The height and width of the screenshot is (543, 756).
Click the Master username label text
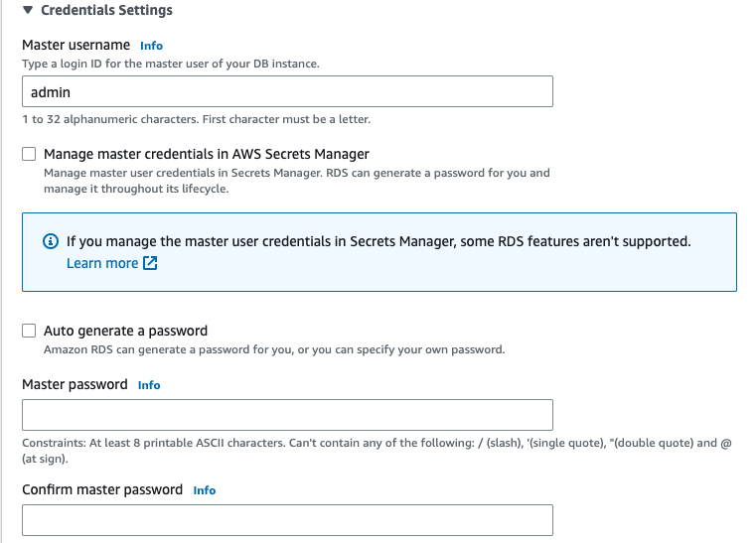(76, 45)
